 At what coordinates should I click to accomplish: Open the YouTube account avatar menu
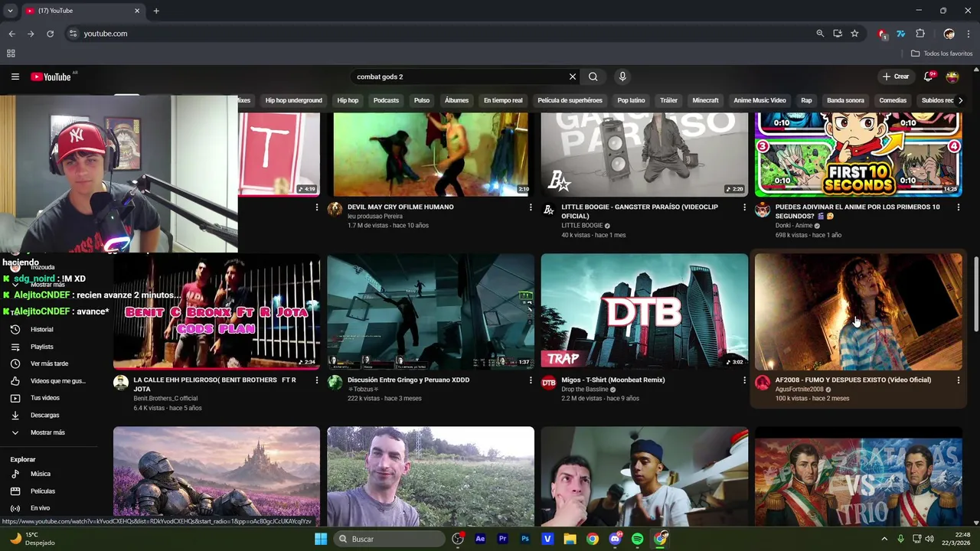click(x=952, y=77)
